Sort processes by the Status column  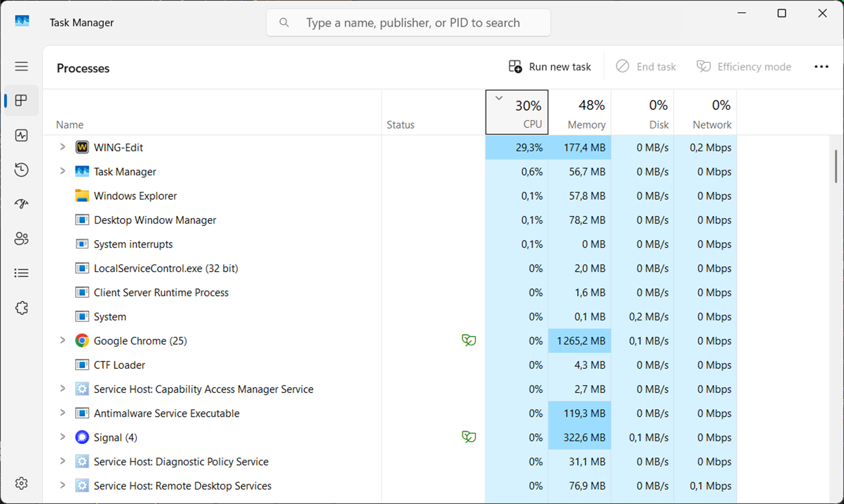pyautogui.click(x=433, y=113)
